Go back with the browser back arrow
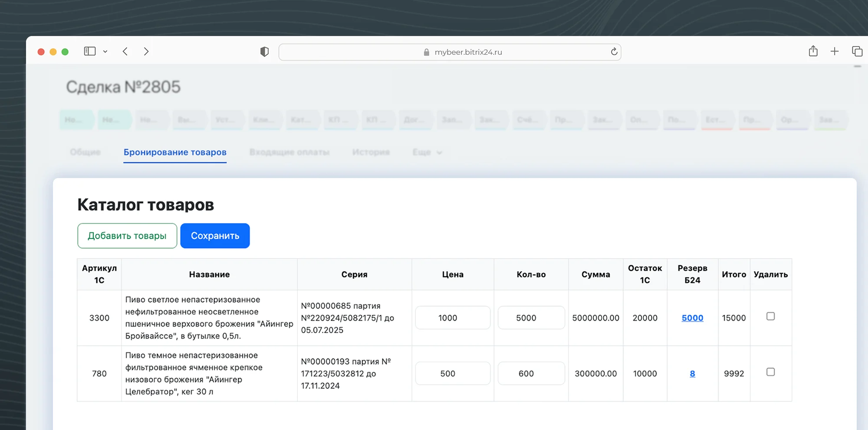The height and width of the screenshot is (430, 868). [x=125, y=51]
